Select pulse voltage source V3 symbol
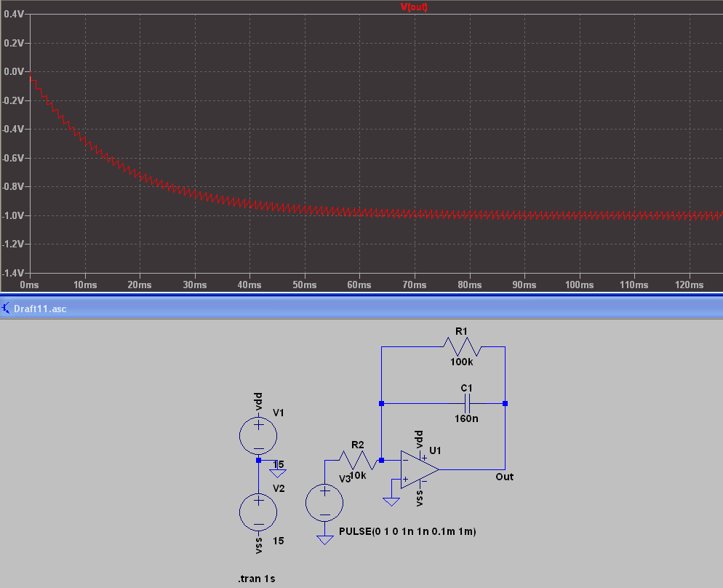The image size is (723, 588). click(x=324, y=503)
